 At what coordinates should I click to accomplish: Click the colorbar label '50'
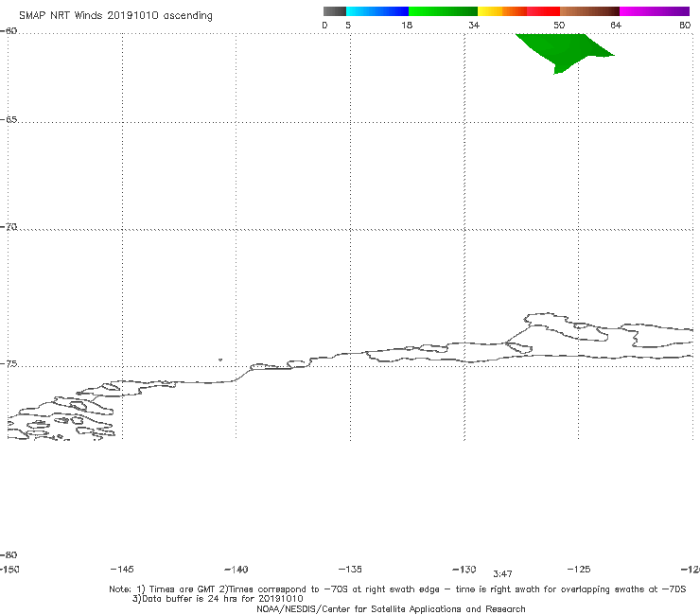pos(559,25)
